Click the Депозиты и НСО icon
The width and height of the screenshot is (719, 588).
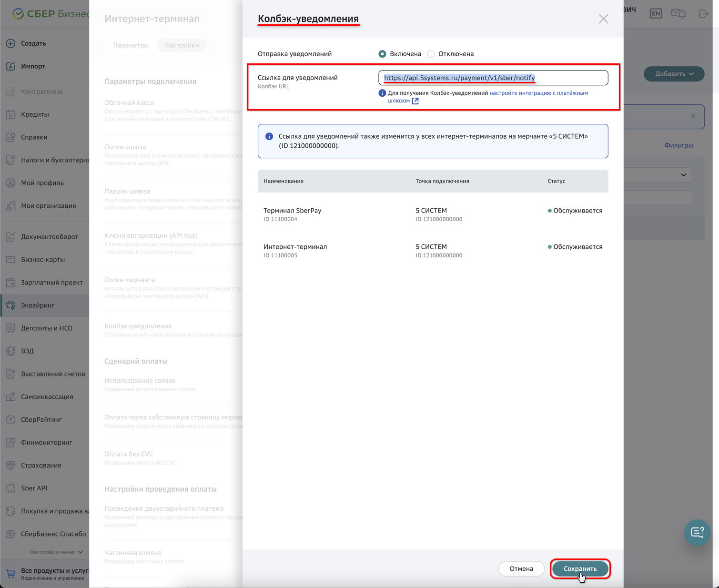tap(10, 328)
